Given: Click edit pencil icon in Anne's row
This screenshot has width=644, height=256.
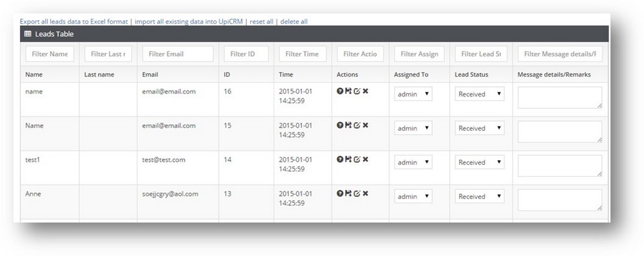Looking at the screenshot, I should (x=357, y=193).
